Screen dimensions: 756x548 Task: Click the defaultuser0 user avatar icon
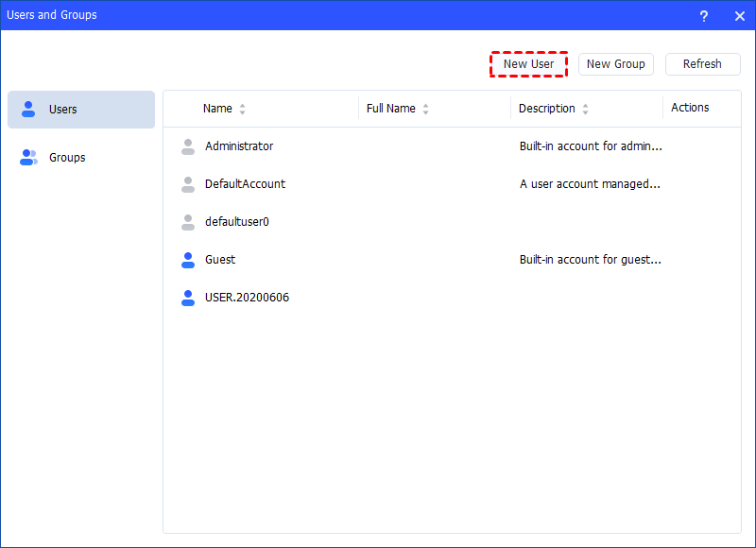(188, 222)
